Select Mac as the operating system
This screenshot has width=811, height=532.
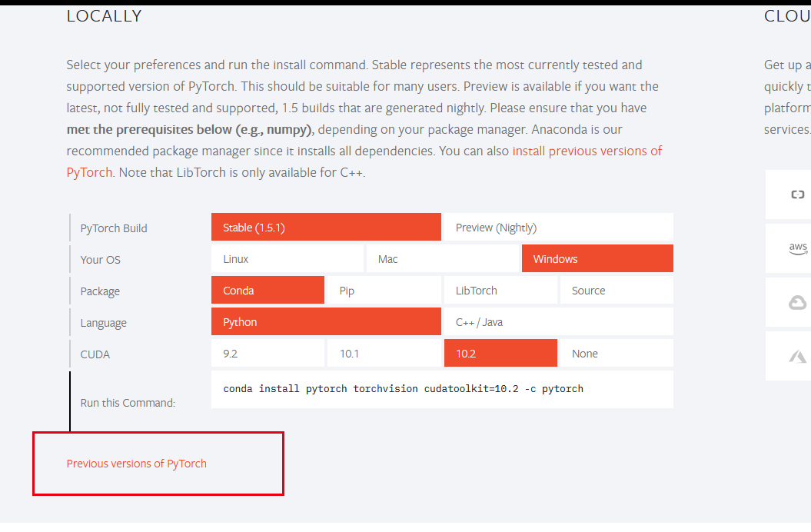click(442, 258)
